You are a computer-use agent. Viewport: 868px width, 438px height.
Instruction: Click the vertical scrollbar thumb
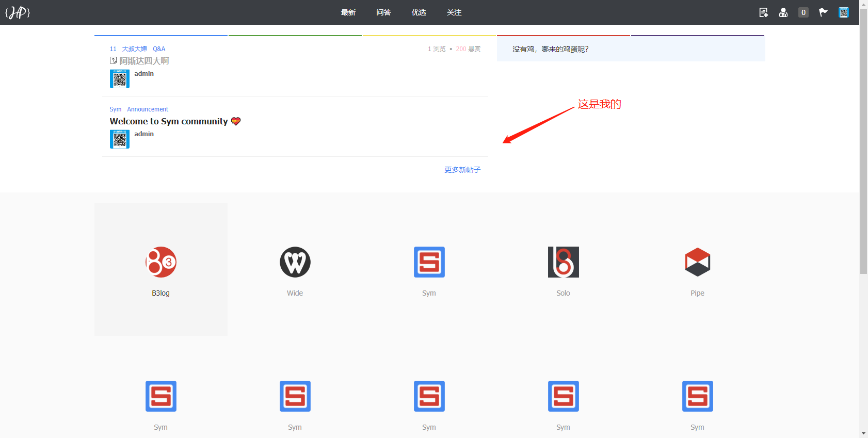[x=863, y=141]
